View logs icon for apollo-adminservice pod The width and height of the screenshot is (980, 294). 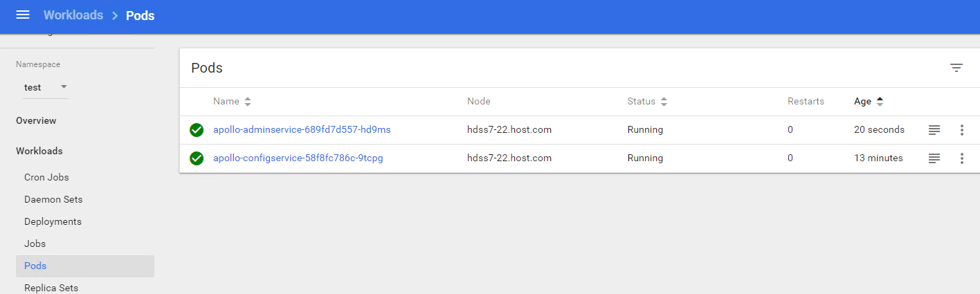[934, 130]
